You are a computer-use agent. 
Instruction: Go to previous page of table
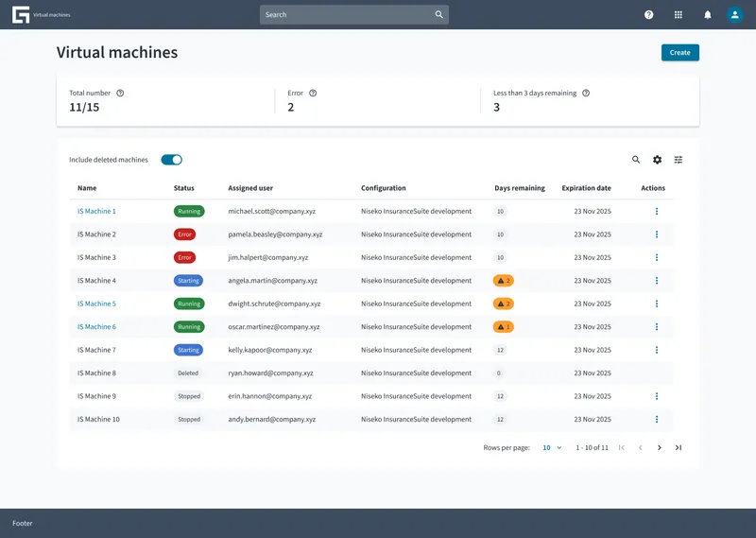tap(641, 448)
